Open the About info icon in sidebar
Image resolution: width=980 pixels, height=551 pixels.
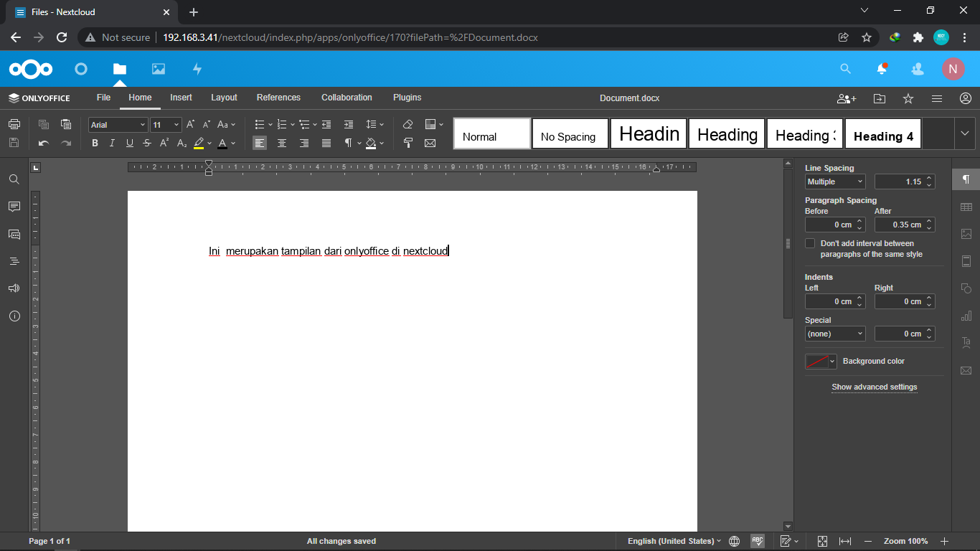[x=14, y=316]
